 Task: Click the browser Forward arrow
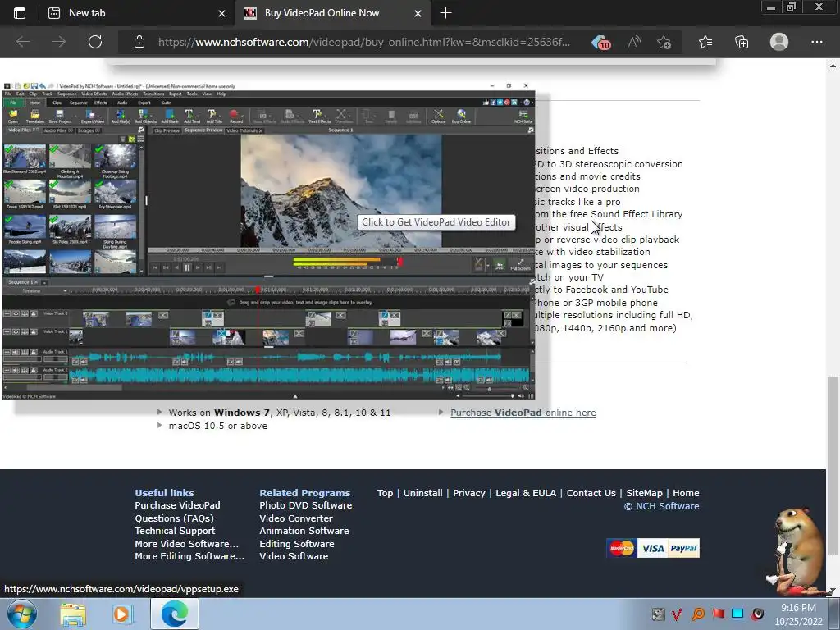(x=59, y=42)
